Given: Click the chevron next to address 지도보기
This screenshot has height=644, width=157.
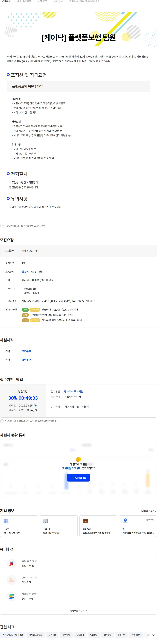Looking at the screenshot, I should [95, 301].
